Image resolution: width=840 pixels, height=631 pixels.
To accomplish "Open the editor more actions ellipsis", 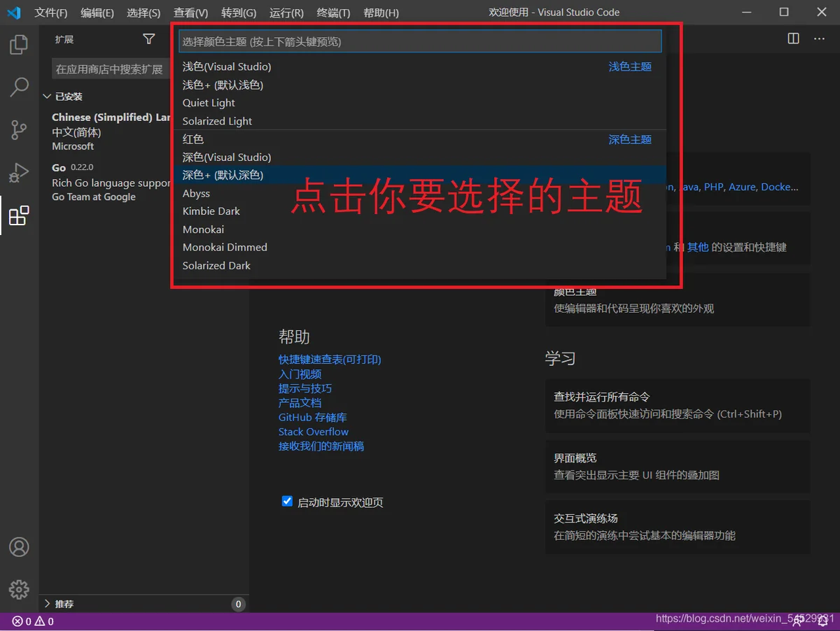I will (x=819, y=38).
